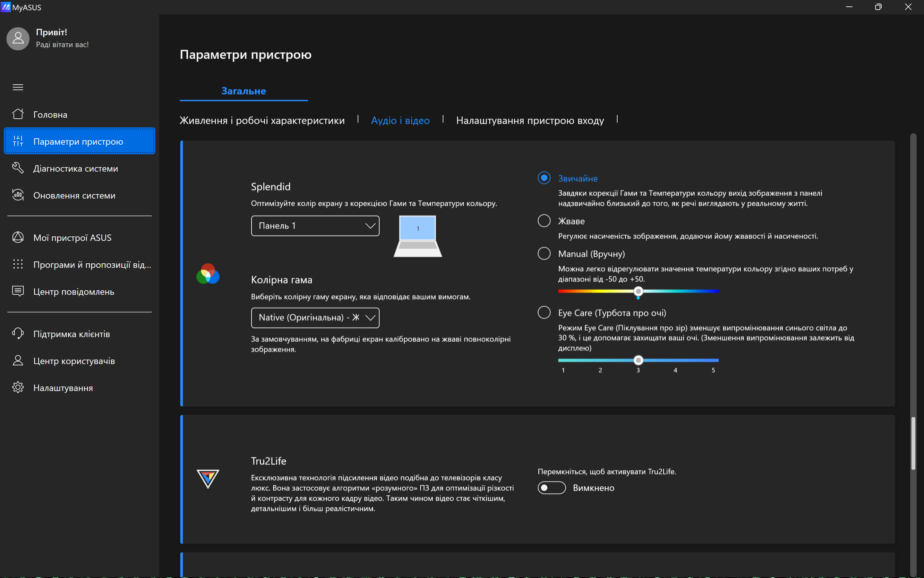Open Оновлення системи update icon
The width and height of the screenshot is (924, 578).
tap(18, 195)
